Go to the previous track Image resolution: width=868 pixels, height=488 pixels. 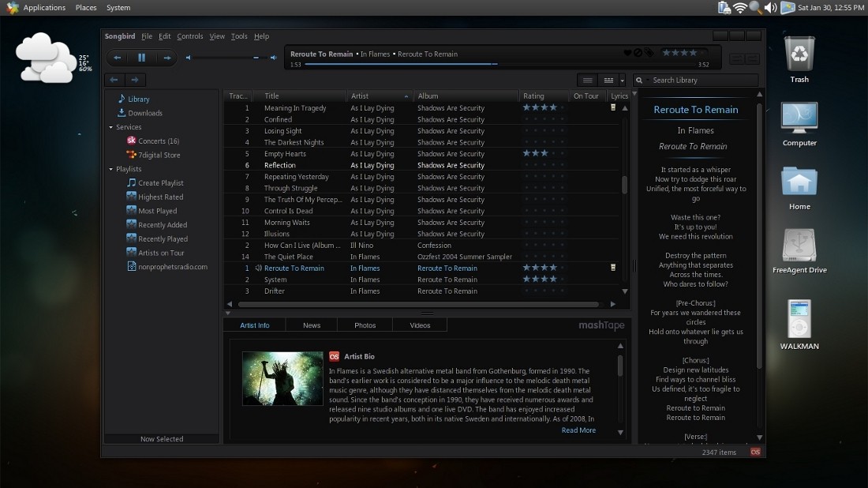pos(118,58)
